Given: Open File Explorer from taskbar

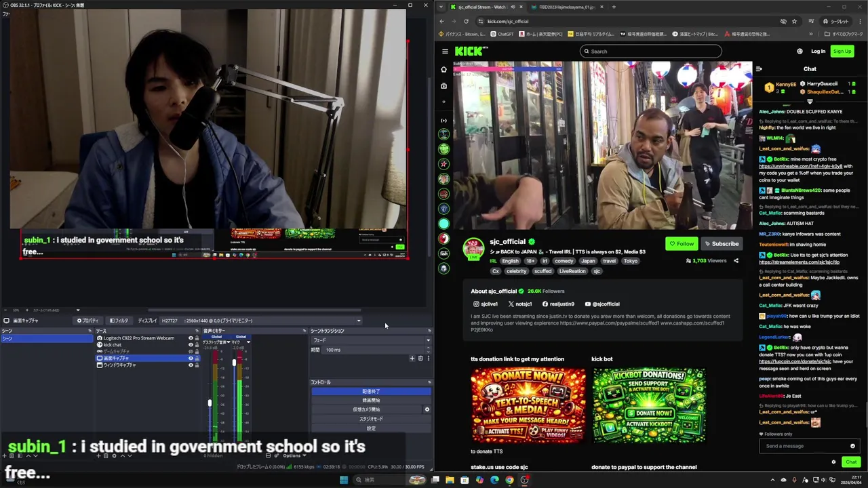Looking at the screenshot, I should [450, 480].
